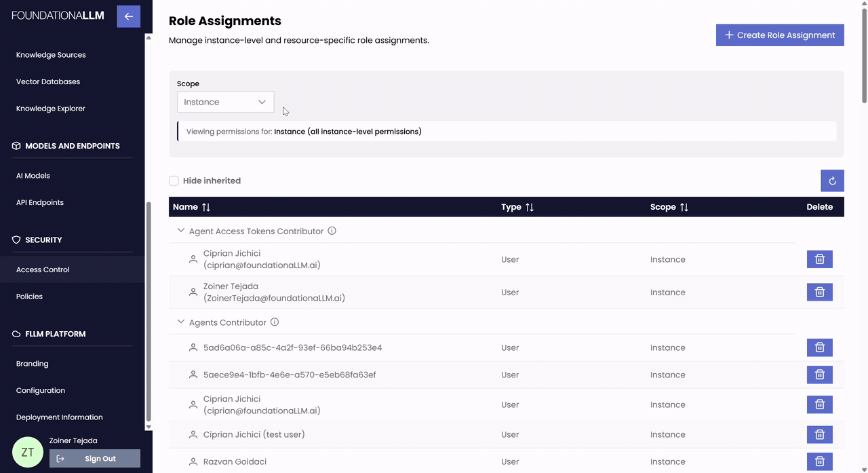Screen dimensions: 868x473
Task: Open Deployment Information page
Action: tap(60, 417)
